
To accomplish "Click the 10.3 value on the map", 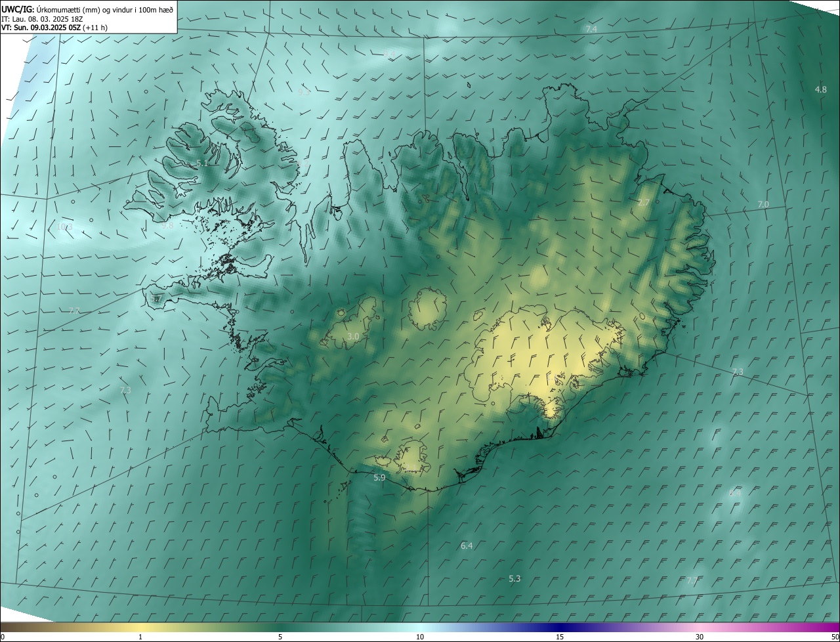I will (64, 226).
